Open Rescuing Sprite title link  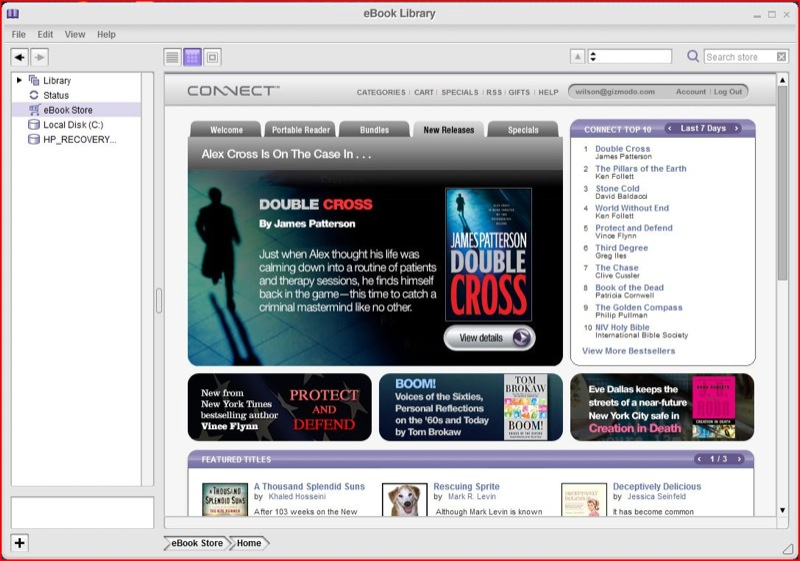click(466, 487)
